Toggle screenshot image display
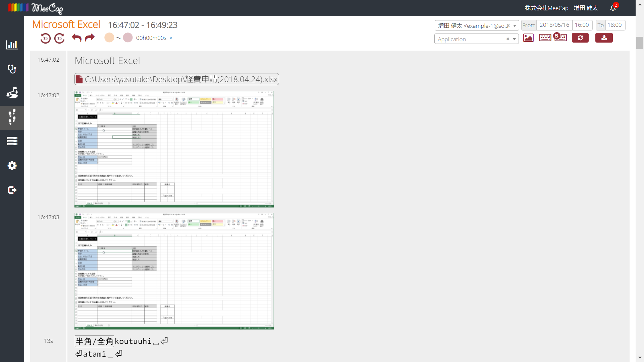644x362 pixels. point(528,38)
